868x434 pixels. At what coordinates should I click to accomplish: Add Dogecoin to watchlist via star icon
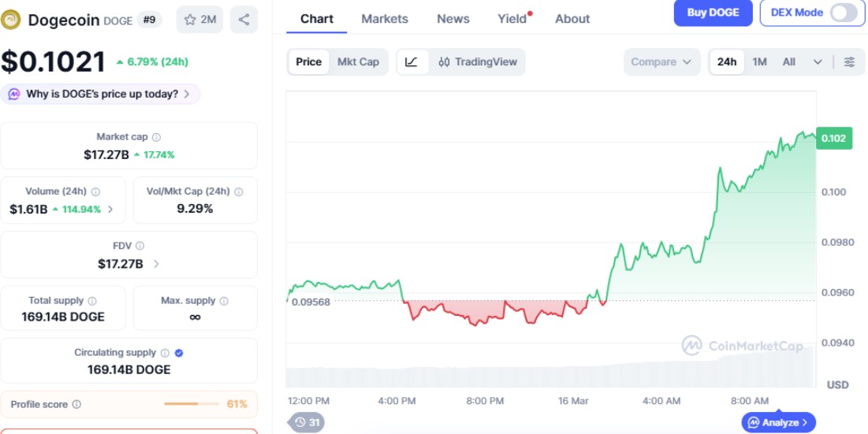pos(199,20)
